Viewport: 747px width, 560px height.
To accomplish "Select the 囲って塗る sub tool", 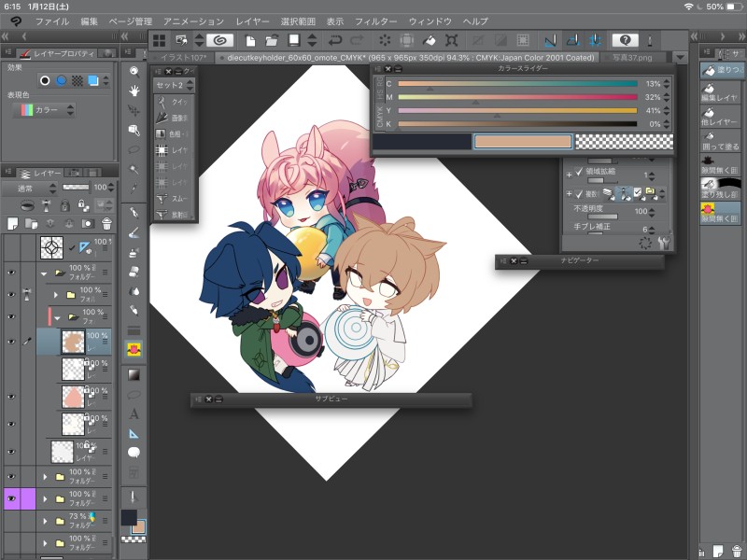I will [719, 142].
